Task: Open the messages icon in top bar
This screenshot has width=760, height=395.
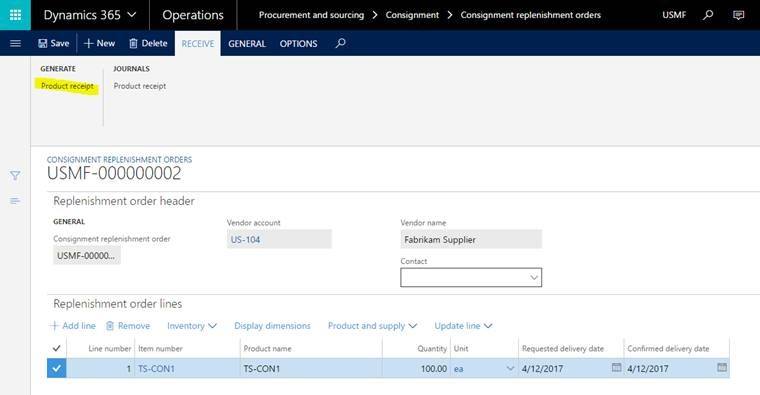Action: coord(738,15)
